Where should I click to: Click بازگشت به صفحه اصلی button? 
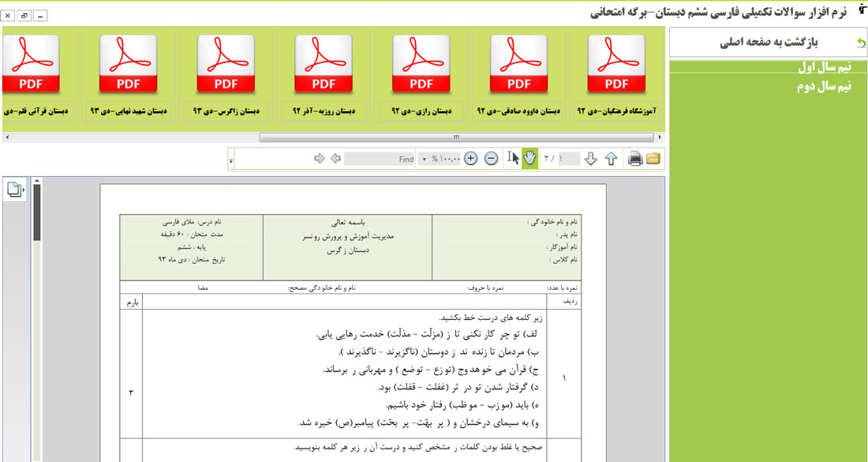tap(768, 43)
